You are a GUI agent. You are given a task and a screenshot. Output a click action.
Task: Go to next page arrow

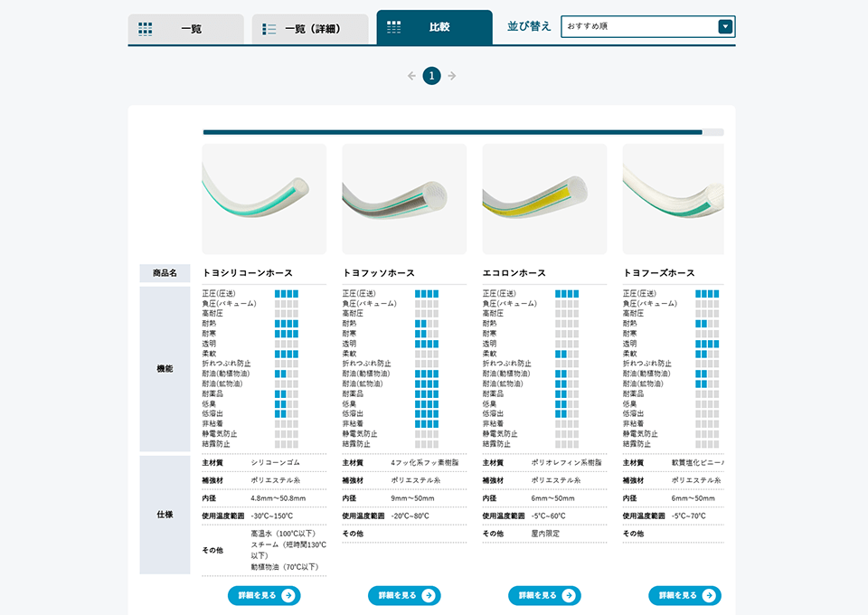pos(452,76)
